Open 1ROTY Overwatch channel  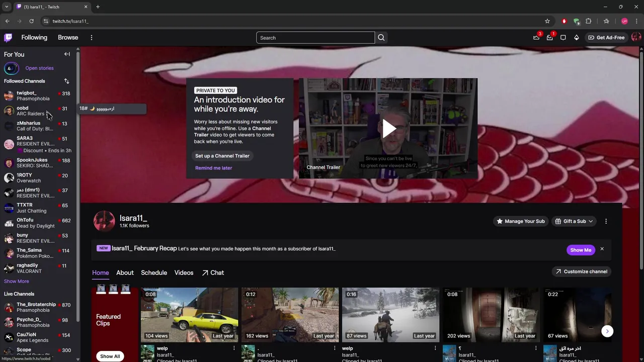point(38,177)
